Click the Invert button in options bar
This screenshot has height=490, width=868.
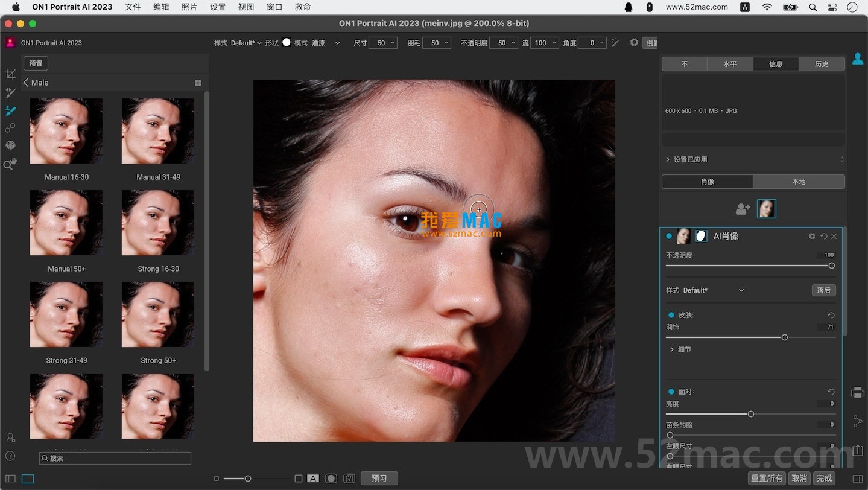(x=650, y=43)
